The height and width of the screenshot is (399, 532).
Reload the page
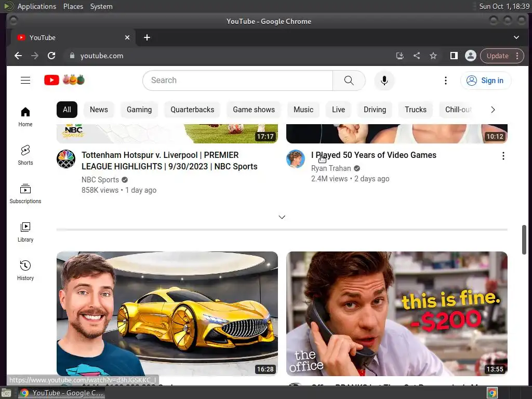(51, 56)
